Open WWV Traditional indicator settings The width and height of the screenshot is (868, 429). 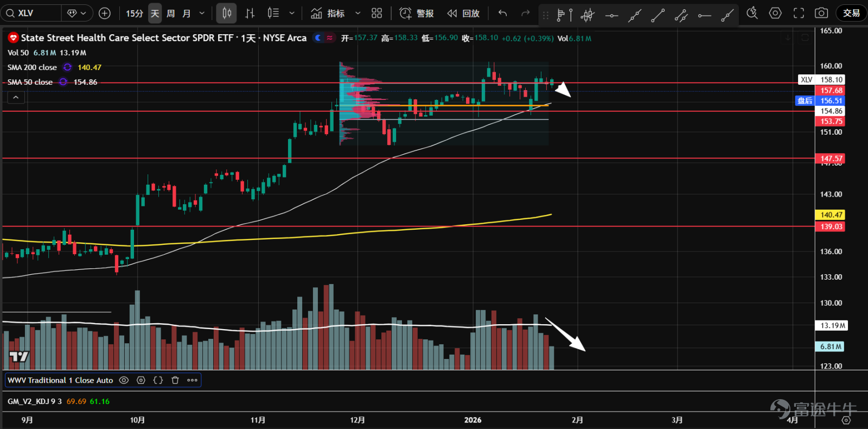coord(141,380)
